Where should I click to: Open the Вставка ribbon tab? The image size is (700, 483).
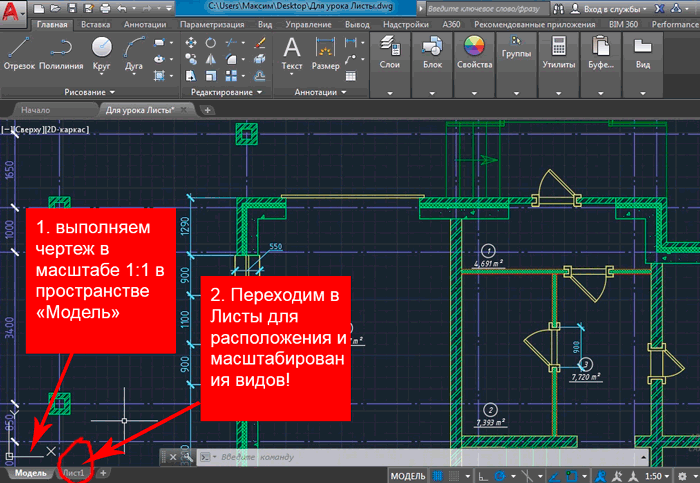(96, 25)
